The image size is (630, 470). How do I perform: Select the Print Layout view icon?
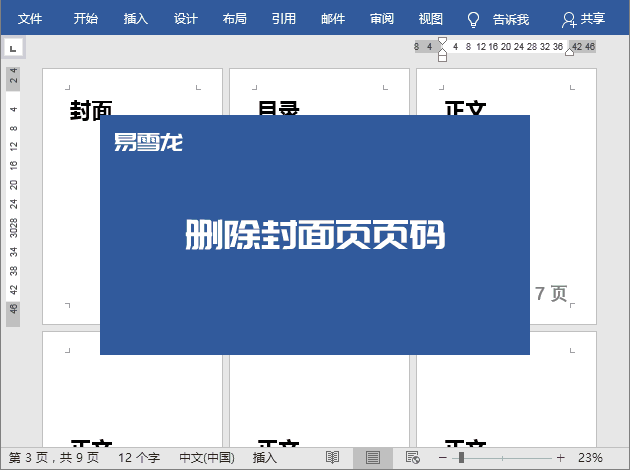372,458
